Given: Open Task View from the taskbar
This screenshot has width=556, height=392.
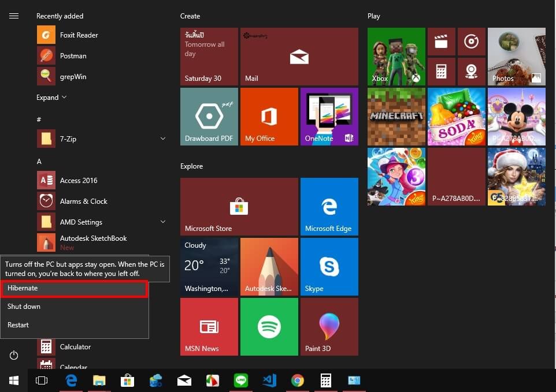Looking at the screenshot, I should coord(42,380).
